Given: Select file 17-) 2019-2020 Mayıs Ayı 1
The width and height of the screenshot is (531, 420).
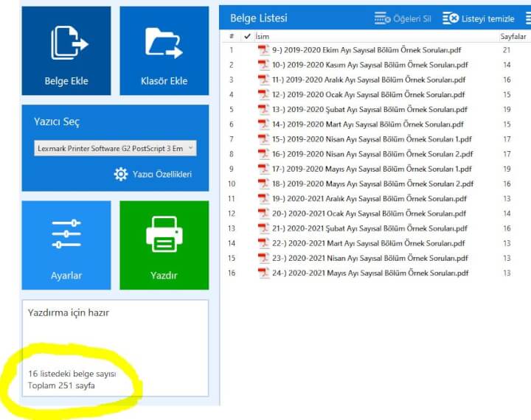Looking at the screenshot, I should tap(372, 169).
